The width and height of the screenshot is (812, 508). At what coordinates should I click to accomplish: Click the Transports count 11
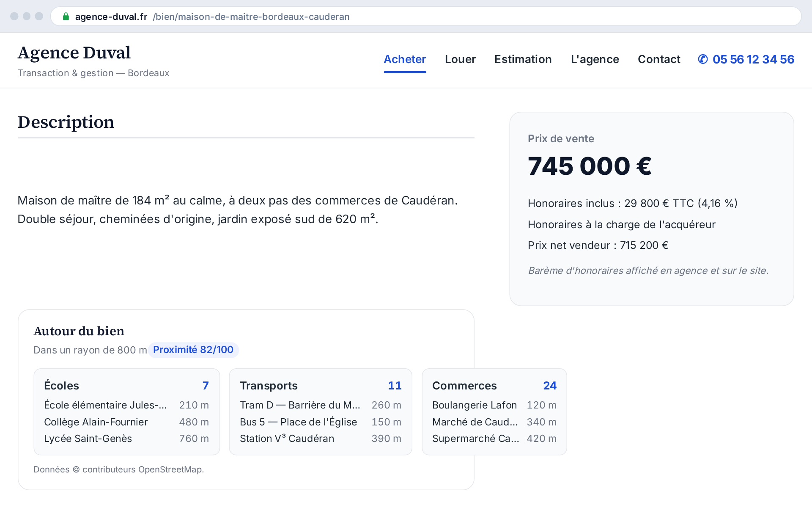395,386
